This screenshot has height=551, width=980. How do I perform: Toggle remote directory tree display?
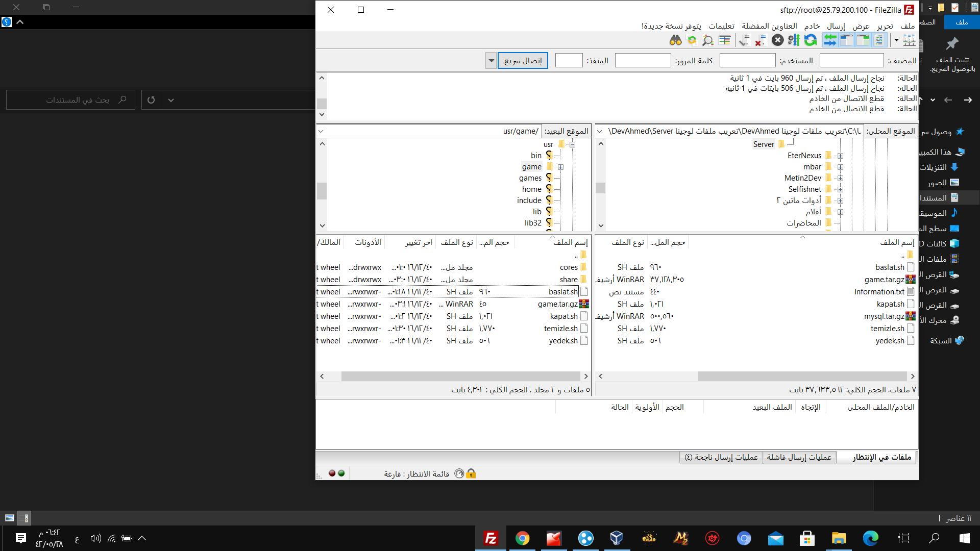847,40
